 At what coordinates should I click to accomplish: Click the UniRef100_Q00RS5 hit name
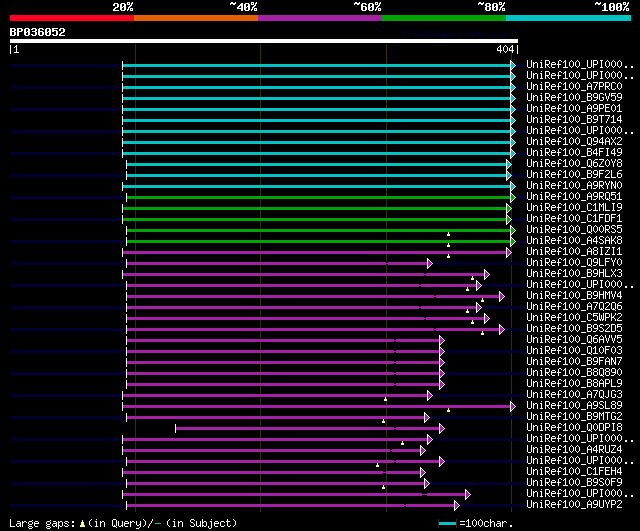tap(574, 230)
